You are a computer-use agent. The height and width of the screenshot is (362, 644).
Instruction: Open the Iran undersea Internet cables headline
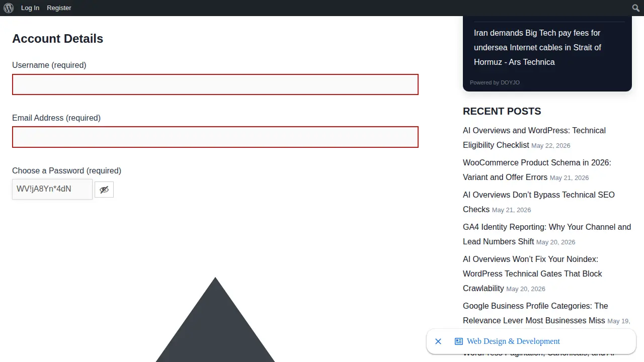[537, 47]
